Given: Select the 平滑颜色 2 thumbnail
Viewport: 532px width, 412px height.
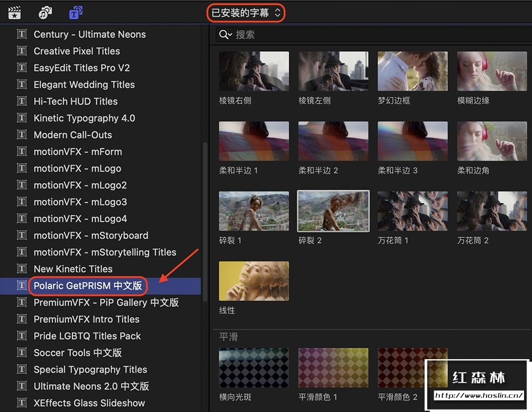Looking at the screenshot, I should click(413, 368).
